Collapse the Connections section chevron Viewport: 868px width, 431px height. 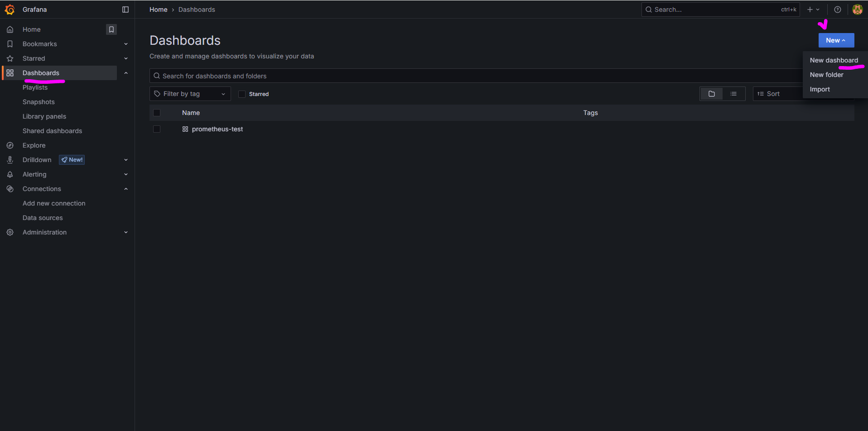pos(126,189)
